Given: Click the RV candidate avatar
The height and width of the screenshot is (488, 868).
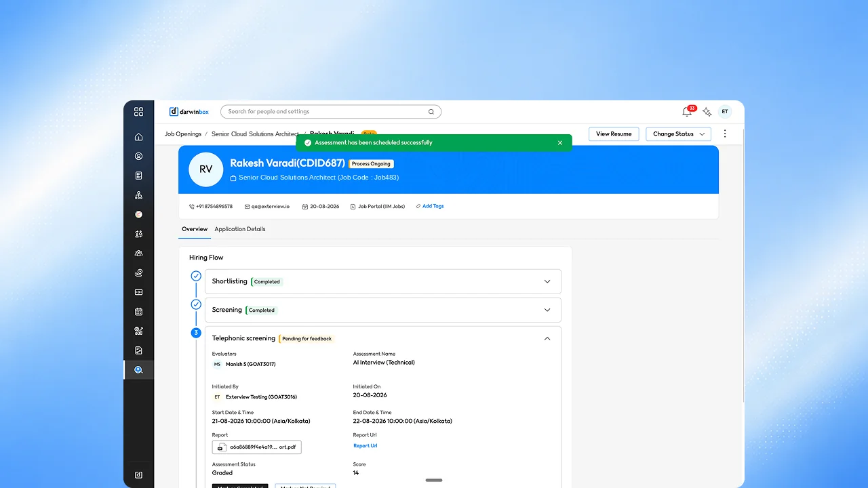Looking at the screenshot, I should (205, 169).
